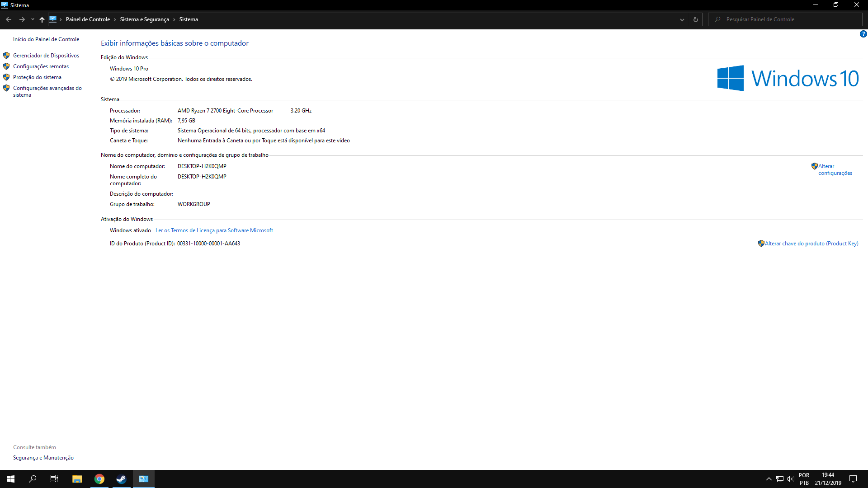
Task: Click the computer icon in address bar
Action: tap(53, 19)
